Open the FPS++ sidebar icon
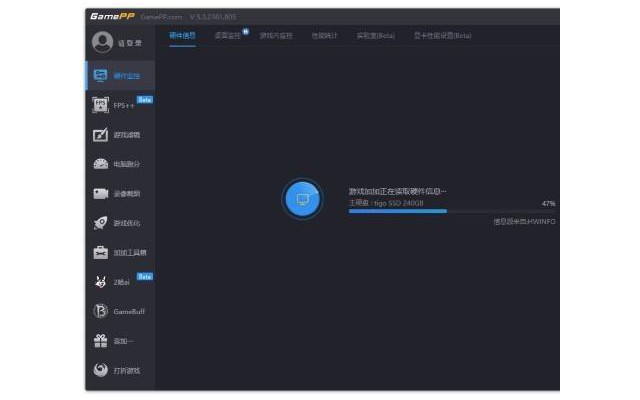Screen dimensions: 640x400 [x=100, y=105]
